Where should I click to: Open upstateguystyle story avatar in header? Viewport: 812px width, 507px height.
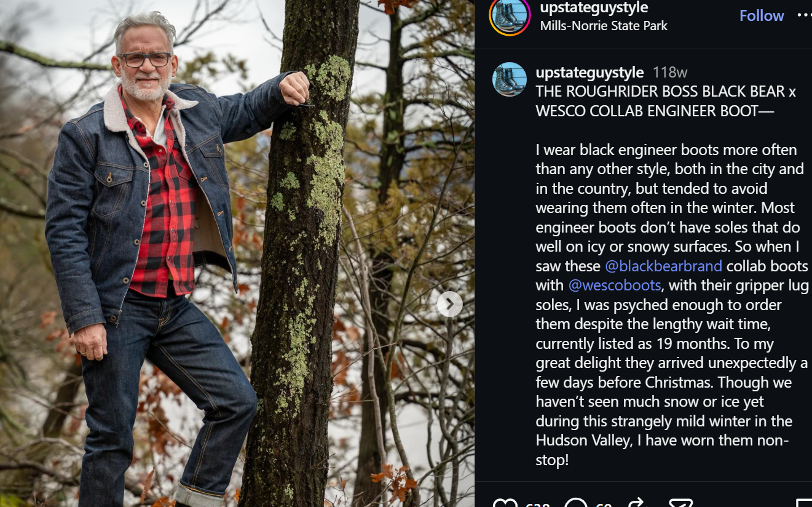tap(510, 16)
